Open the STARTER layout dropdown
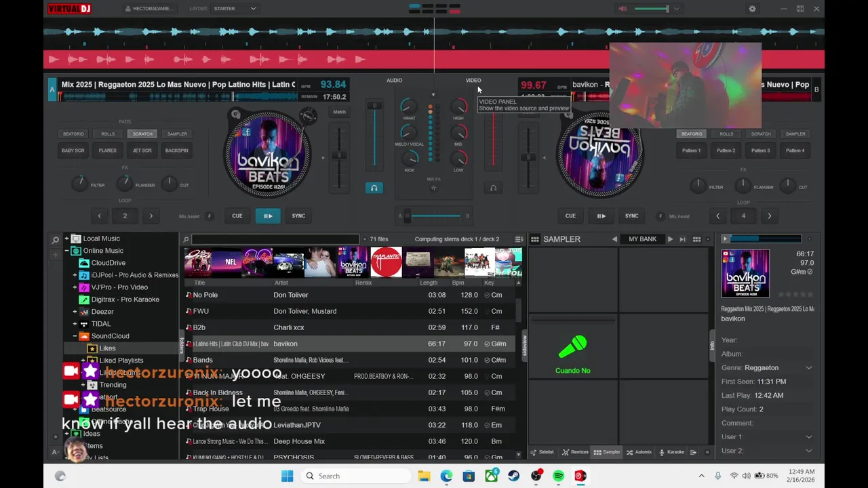868x488 pixels. point(235,9)
